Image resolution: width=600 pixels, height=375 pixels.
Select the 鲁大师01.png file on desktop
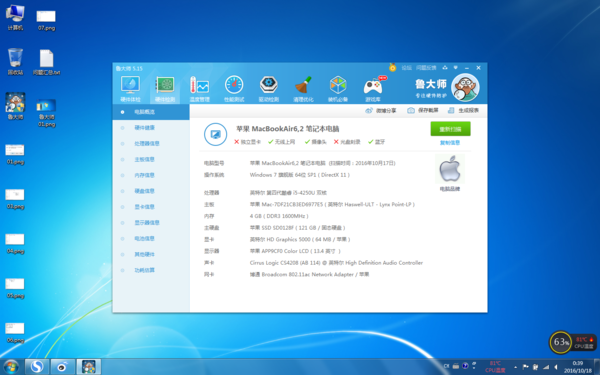[46, 113]
